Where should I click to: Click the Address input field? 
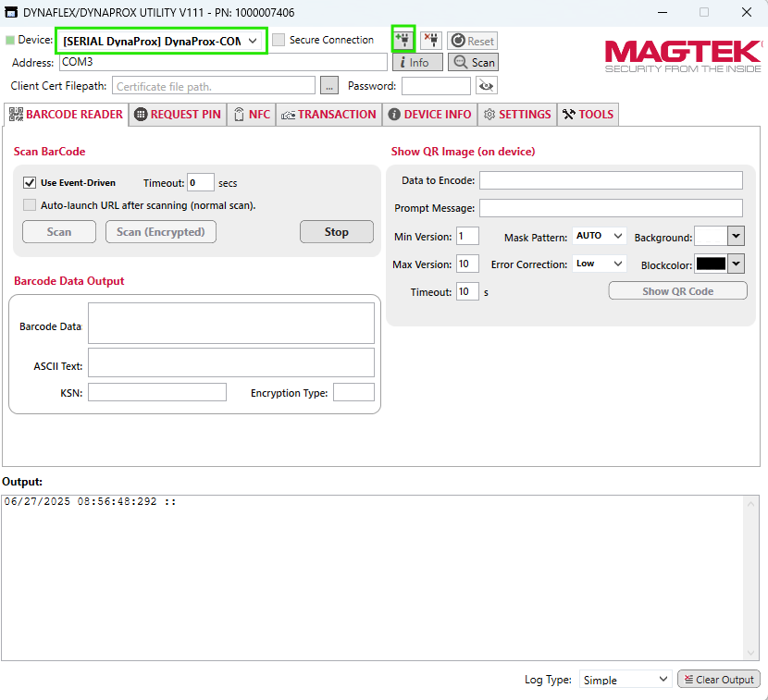click(x=223, y=62)
